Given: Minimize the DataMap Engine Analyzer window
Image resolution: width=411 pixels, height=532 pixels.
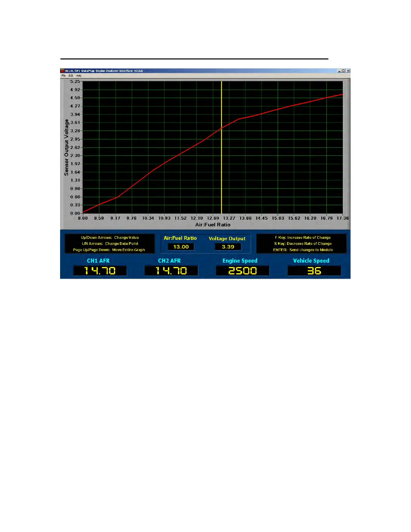Looking at the screenshot, I should pyautogui.click(x=339, y=71).
